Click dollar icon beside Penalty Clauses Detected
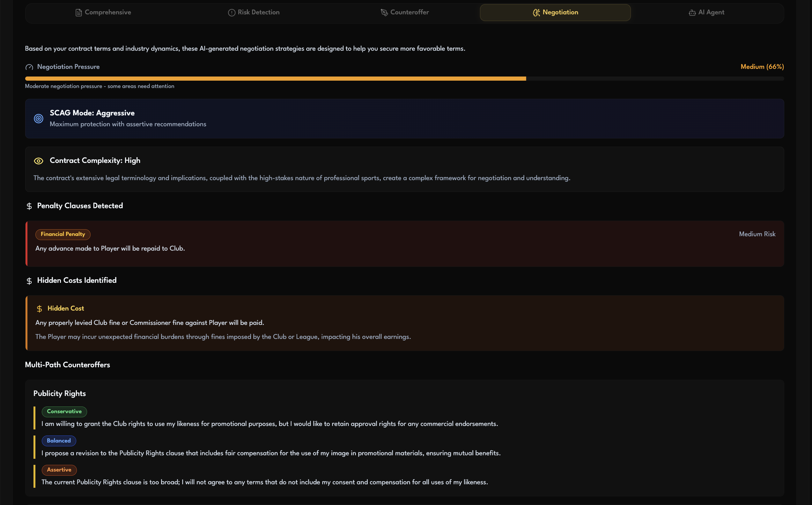This screenshot has height=505, width=812. point(29,206)
